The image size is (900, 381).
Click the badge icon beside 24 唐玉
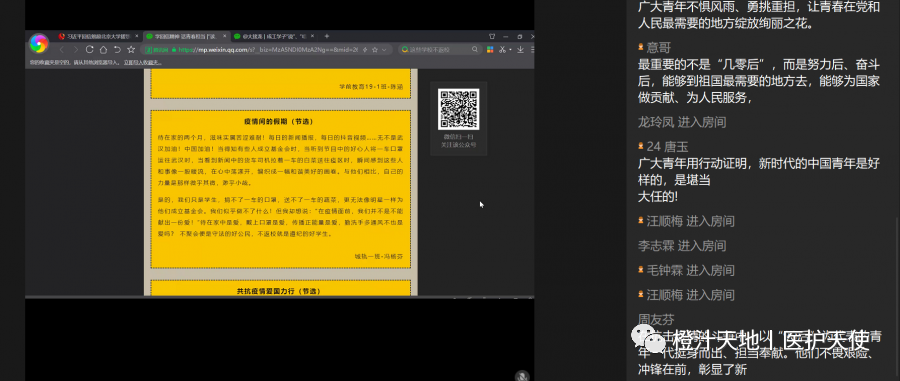click(641, 146)
